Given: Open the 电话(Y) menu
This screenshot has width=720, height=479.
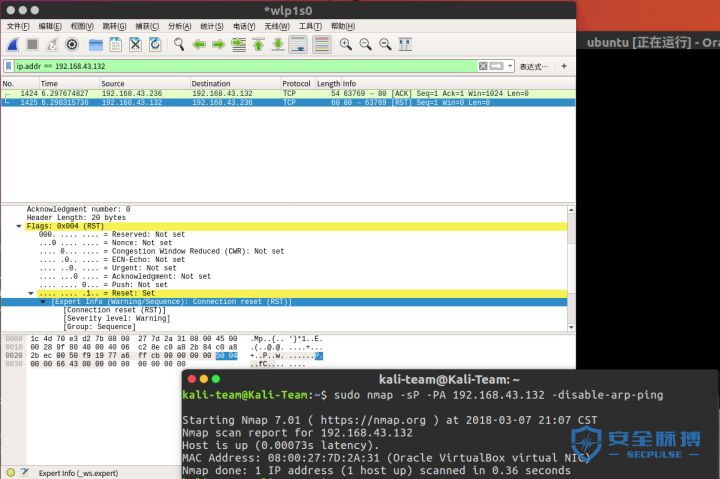Looking at the screenshot, I should click(244, 26).
